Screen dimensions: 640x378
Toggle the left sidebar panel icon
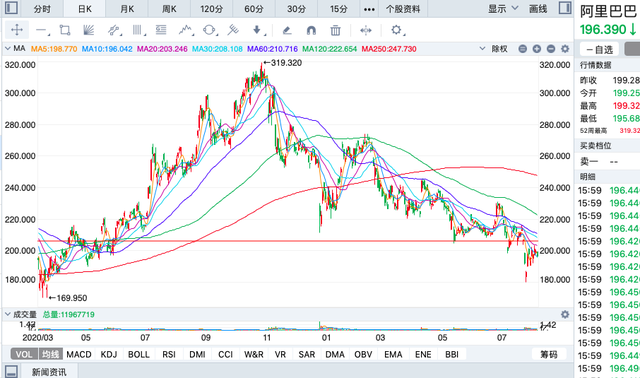click(11, 8)
